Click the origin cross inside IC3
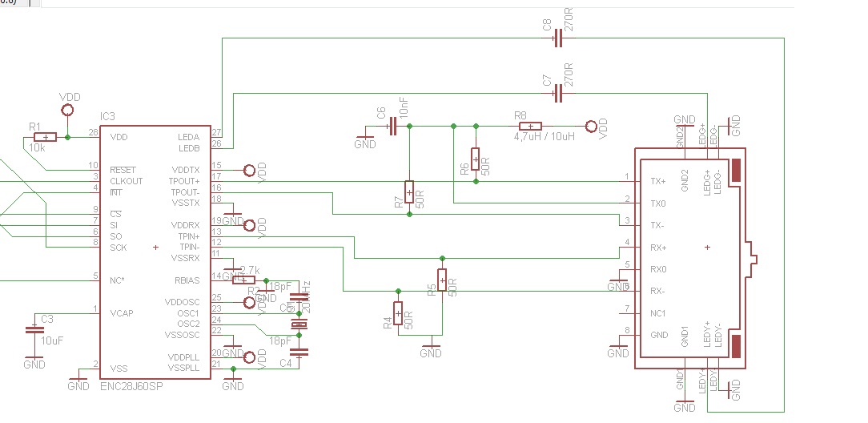This screenshot has width=868, height=423. click(155, 248)
